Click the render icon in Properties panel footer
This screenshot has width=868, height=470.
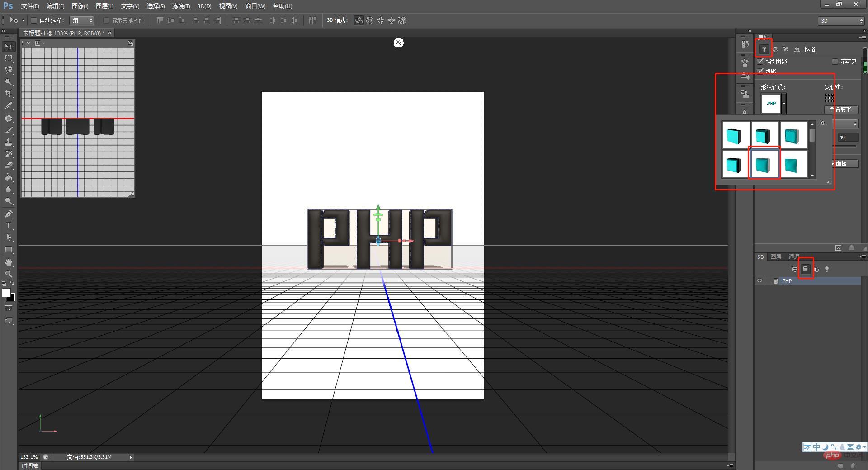point(839,248)
